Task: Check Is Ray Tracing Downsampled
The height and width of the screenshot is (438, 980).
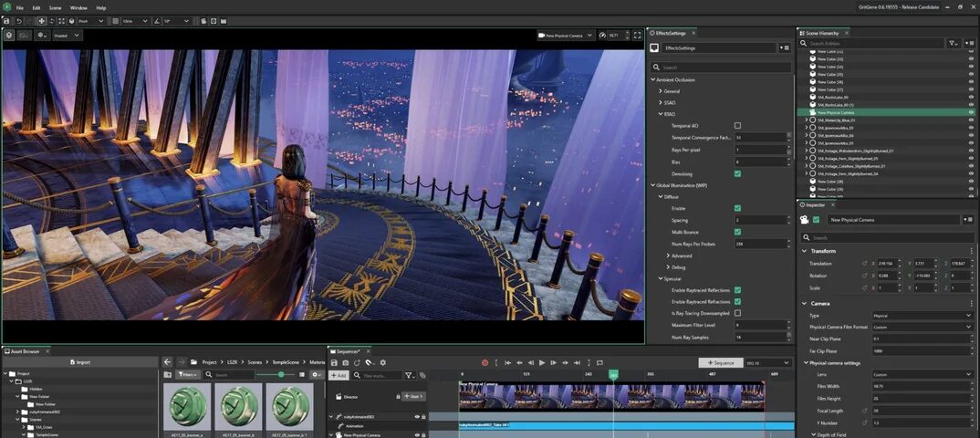Action: pos(737,313)
